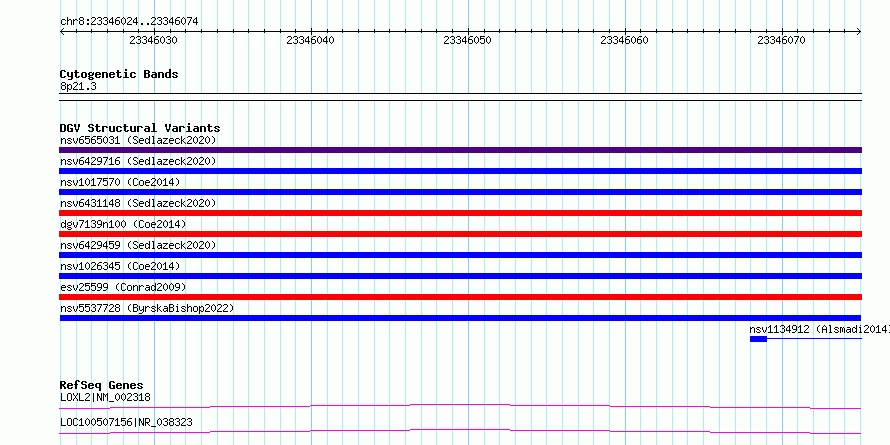Select the Cytogenetic Bands track title
This screenshot has width=890, height=445.
(x=119, y=74)
